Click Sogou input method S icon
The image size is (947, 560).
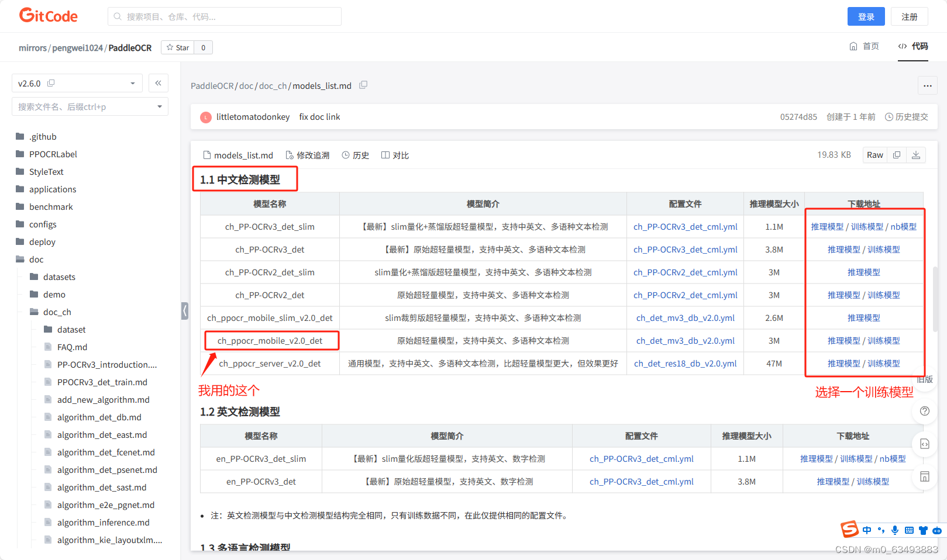[850, 530]
